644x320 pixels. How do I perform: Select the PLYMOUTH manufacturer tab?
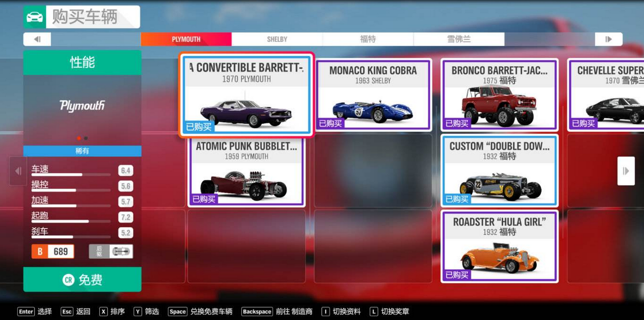coord(186,39)
